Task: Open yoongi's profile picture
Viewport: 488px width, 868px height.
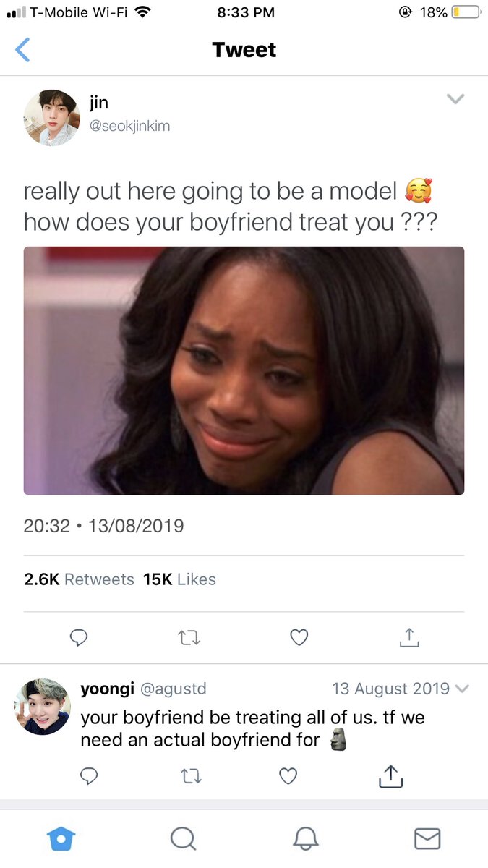Action: [x=42, y=707]
